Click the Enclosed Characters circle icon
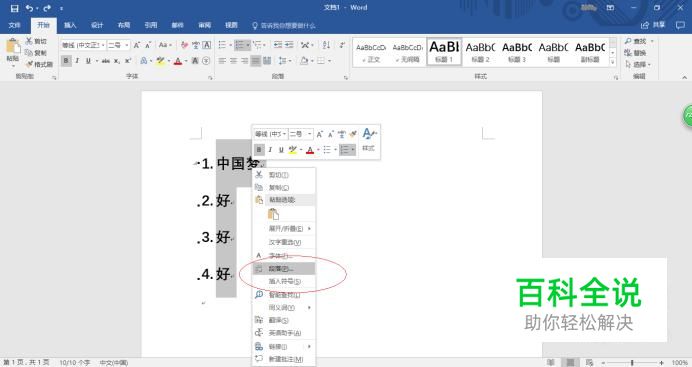Screen dimensions: 692x367 click(x=206, y=61)
